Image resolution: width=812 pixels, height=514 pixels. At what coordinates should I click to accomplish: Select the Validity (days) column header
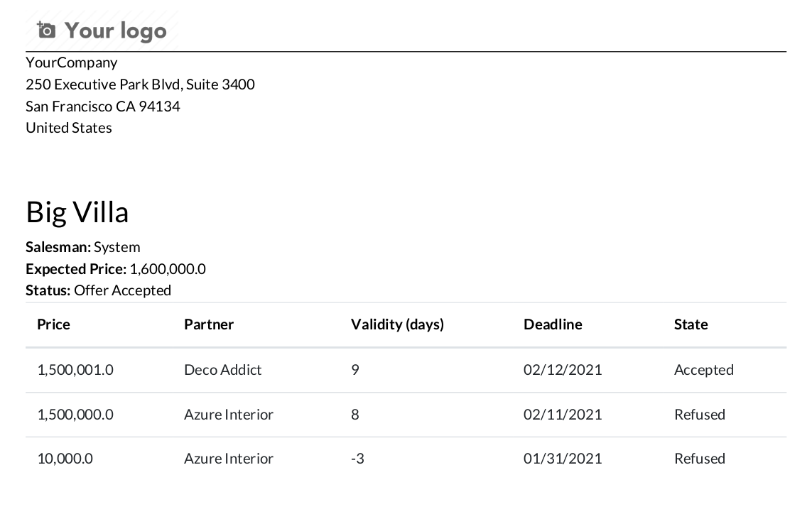397,324
